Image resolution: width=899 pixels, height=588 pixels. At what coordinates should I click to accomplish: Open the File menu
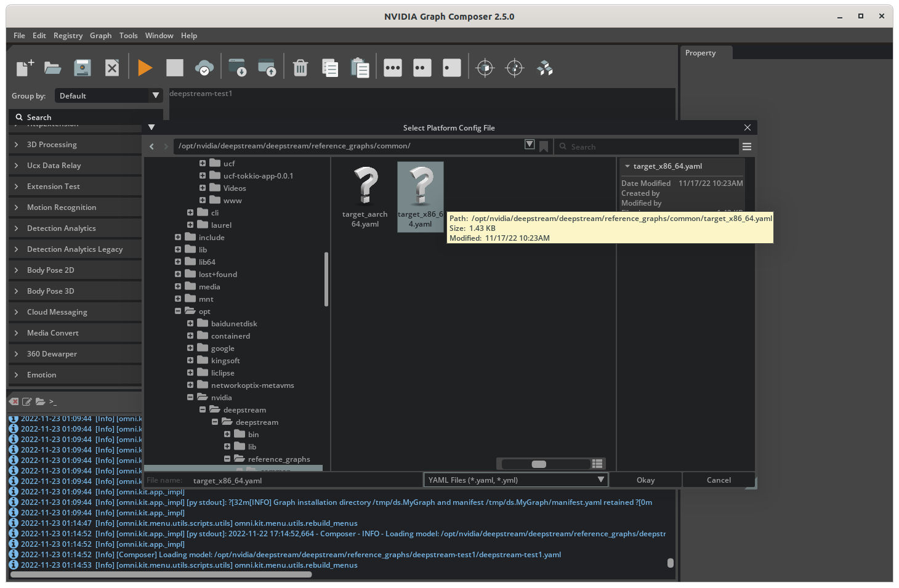pos(20,36)
